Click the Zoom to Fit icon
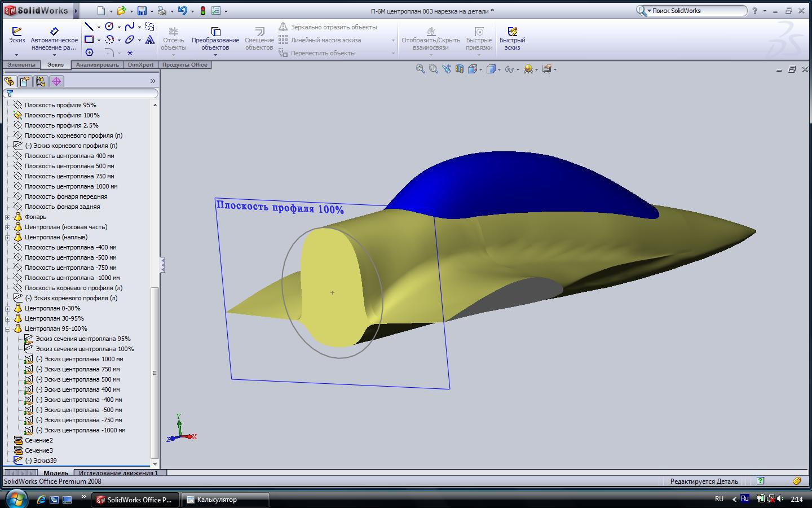 pyautogui.click(x=420, y=69)
